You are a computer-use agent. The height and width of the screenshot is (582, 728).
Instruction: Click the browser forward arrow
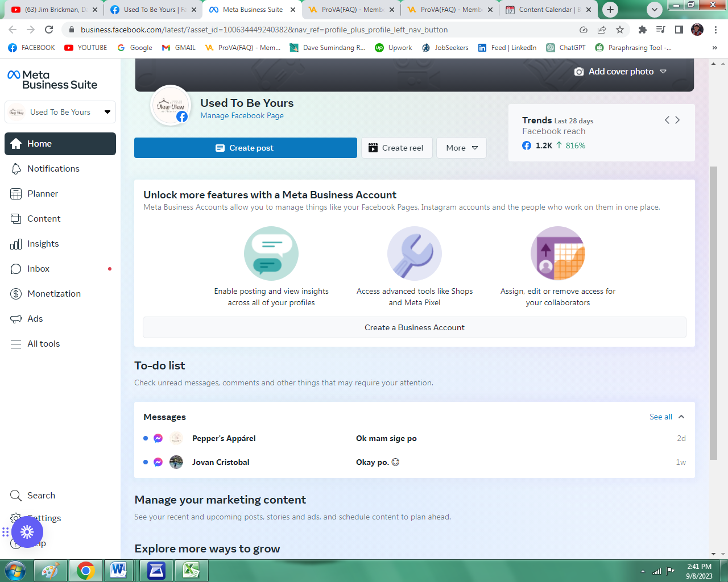point(31,30)
